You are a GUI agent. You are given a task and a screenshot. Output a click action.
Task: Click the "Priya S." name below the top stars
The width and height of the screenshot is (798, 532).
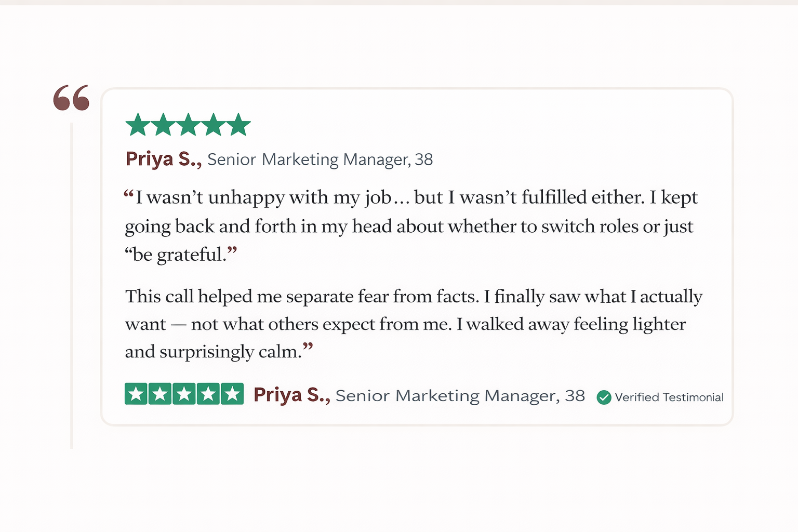tap(164, 159)
